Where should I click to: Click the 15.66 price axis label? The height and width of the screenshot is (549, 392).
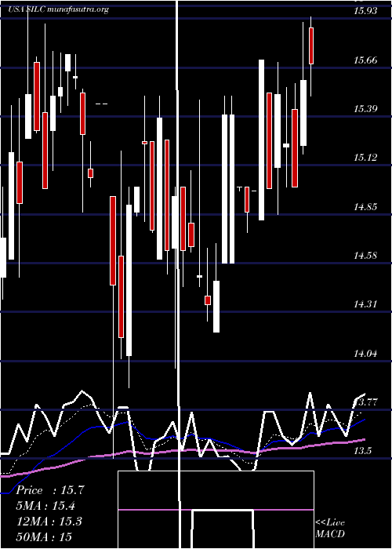tap(365, 60)
